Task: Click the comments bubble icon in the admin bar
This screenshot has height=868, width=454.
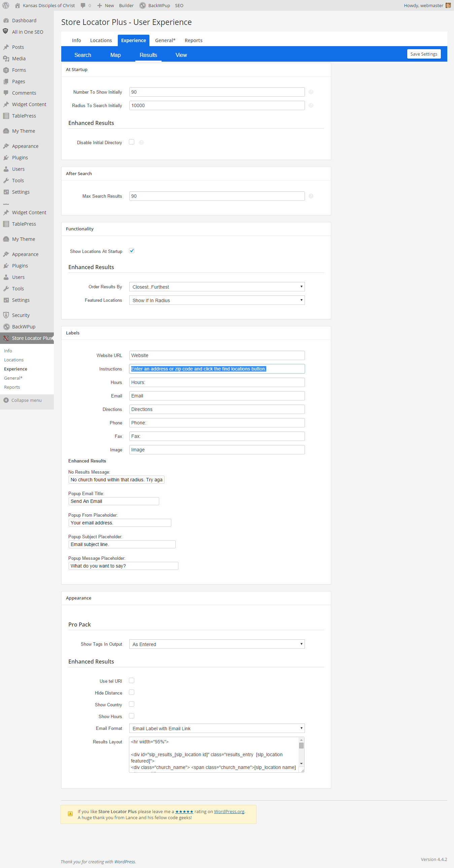Action: click(83, 5)
